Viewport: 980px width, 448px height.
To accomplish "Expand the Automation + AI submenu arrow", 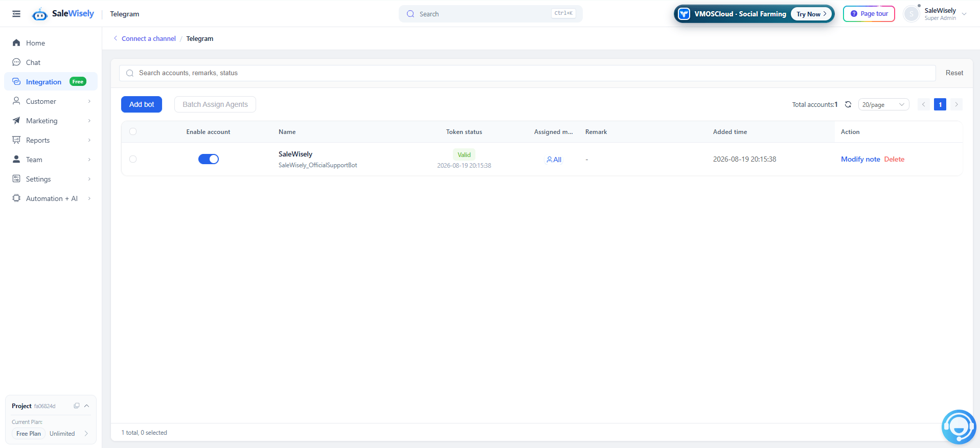I will [x=89, y=198].
